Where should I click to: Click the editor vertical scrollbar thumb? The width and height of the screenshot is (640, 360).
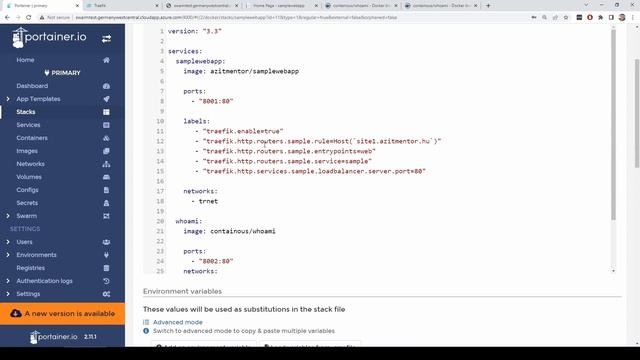point(613,124)
